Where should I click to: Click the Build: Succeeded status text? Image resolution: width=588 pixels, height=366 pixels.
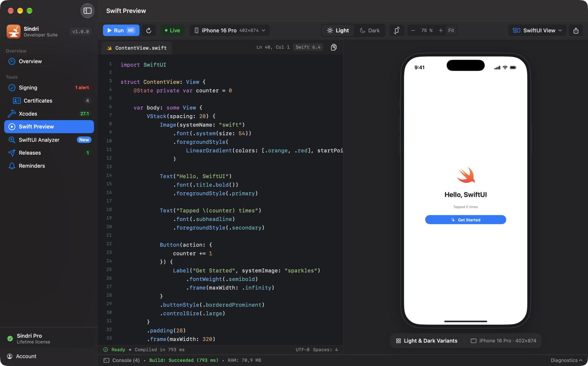pyautogui.click(x=184, y=360)
